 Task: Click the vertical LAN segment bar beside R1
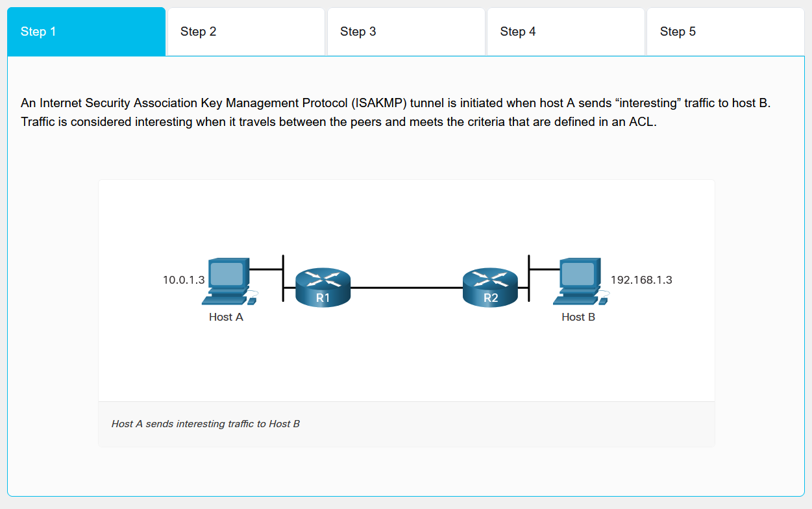coord(284,278)
